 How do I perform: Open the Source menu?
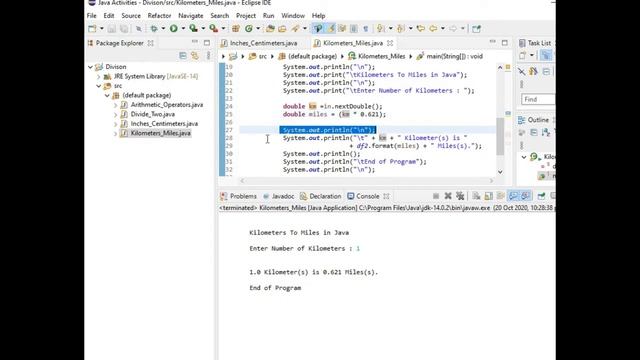coord(131,16)
